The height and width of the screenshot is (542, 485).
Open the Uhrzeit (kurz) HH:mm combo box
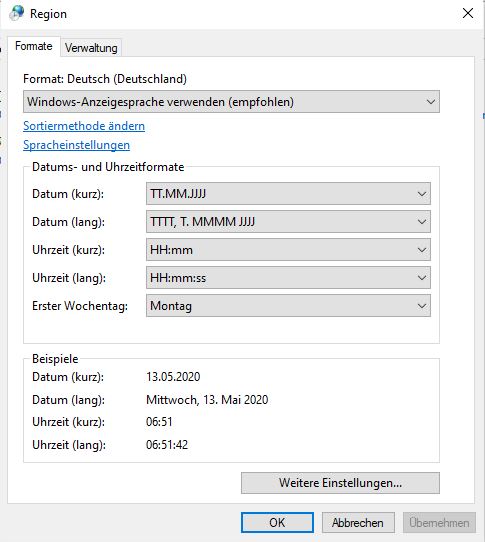coord(288,250)
